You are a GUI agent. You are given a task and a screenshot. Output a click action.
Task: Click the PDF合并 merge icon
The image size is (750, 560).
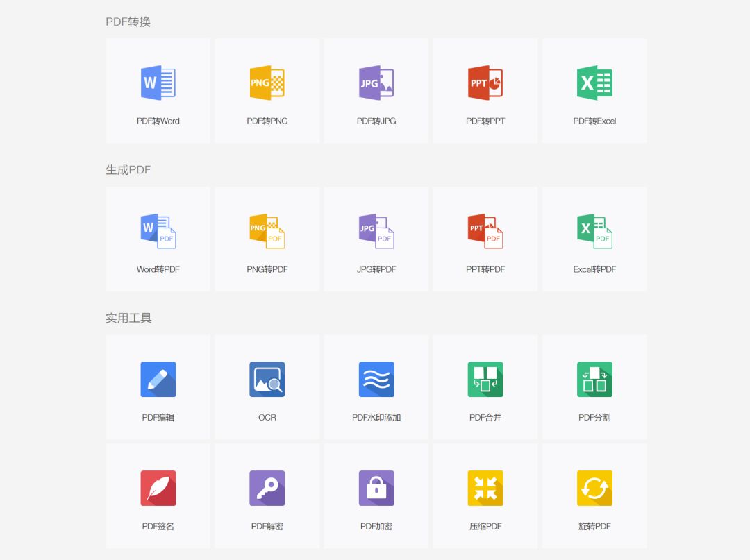(x=485, y=380)
